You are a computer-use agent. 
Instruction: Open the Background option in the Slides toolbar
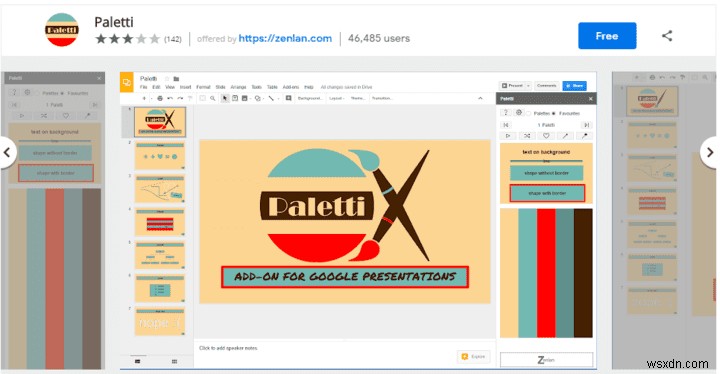click(310, 98)
